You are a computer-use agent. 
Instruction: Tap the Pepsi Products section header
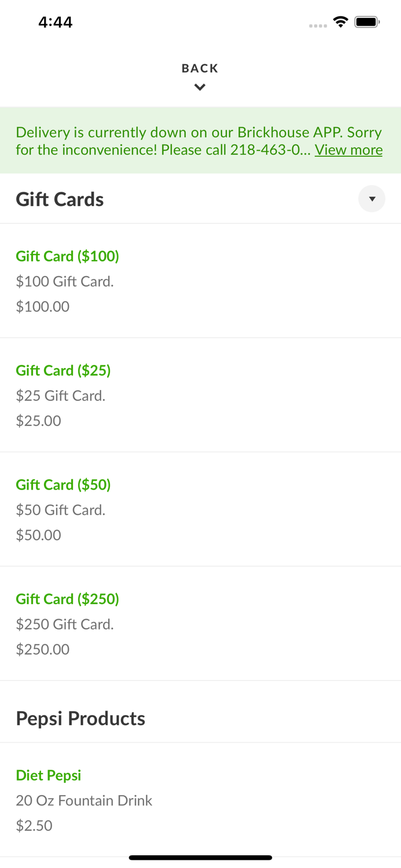pos(80,718)
